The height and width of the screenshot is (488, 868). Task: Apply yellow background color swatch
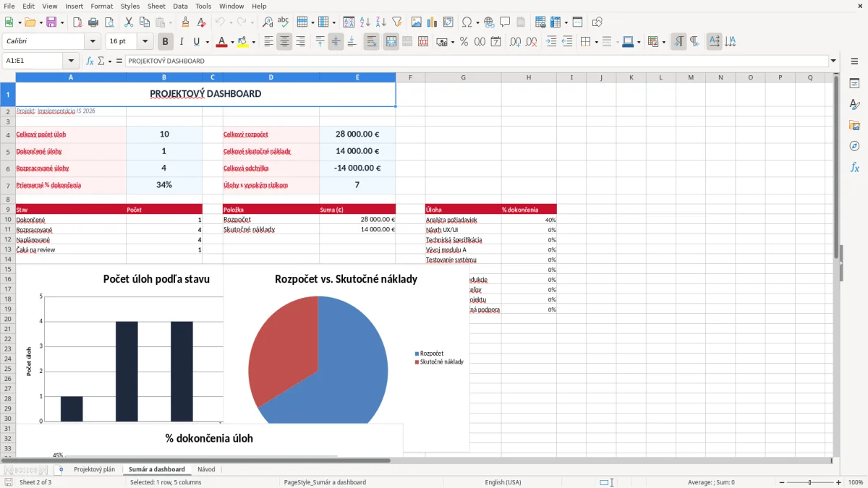pyautogui.click(x=243, y=42)
